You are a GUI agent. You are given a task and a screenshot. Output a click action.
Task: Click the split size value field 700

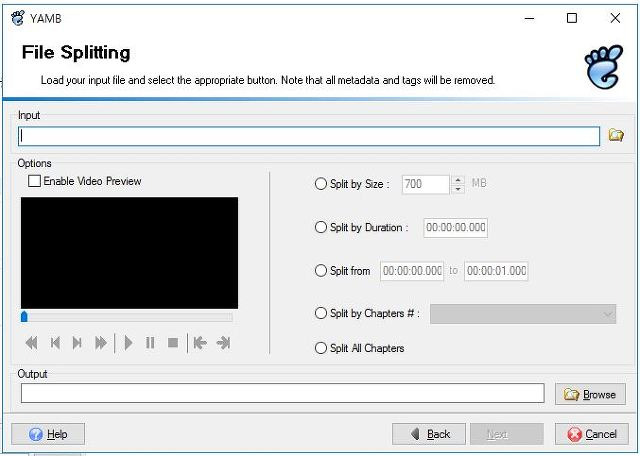coord(426,184)
